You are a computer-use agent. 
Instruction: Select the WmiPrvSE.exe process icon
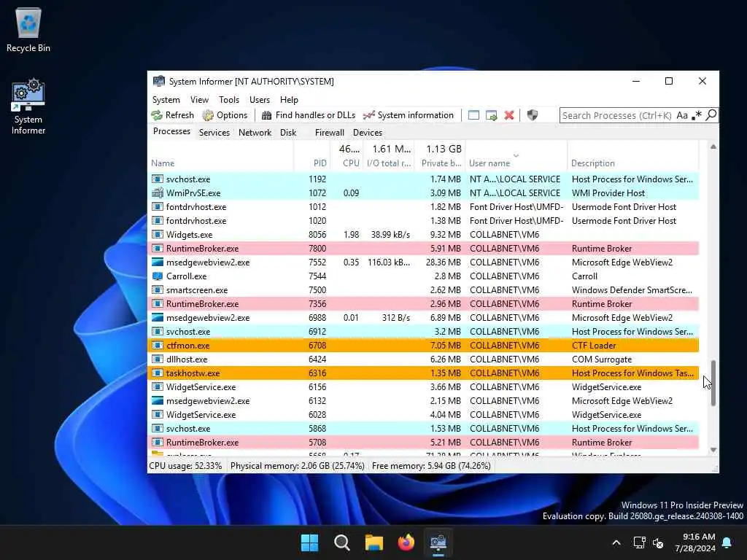(x=158, y=192)
